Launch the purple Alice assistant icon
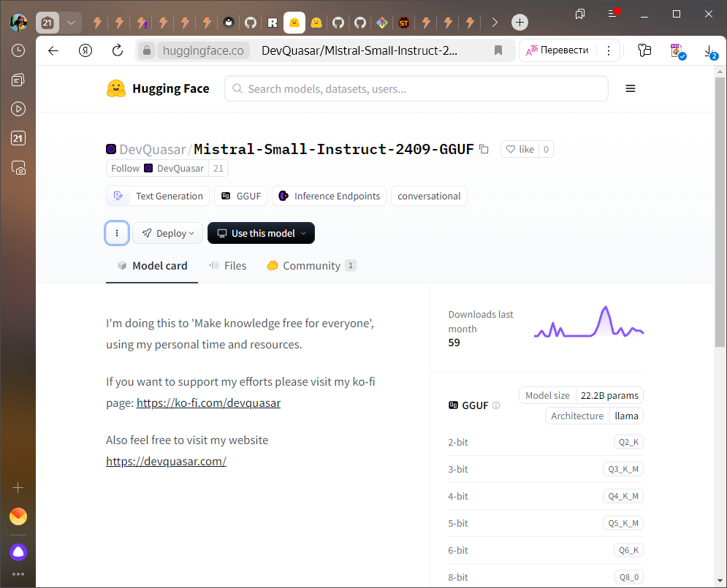The image size is (727, 588). [x=18, y=552]
